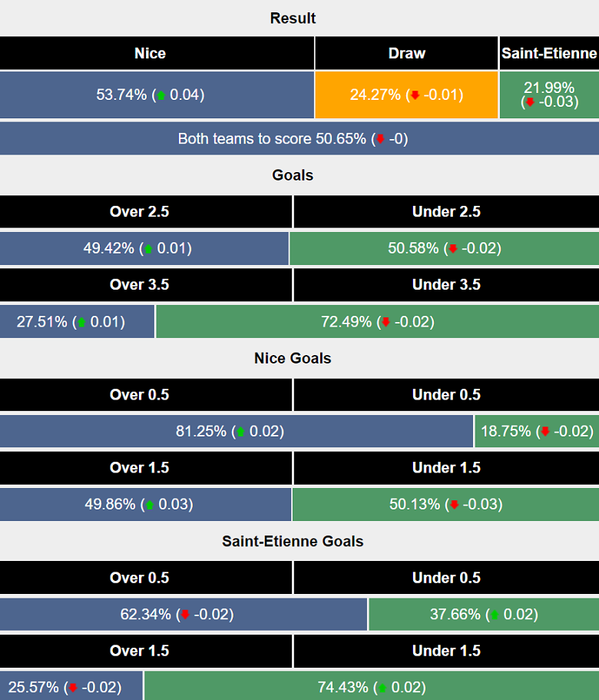Select the Nice result header
599x700 pixels.
pyautogui.click(x=150, y=53)
